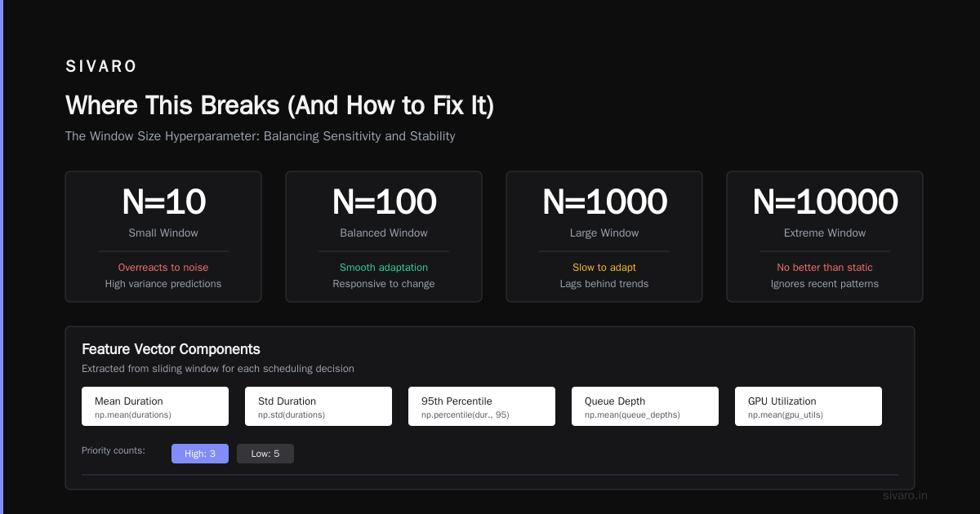Click the GPU Utilization feature box
The image size is (980, 514).
click(808, 406)
